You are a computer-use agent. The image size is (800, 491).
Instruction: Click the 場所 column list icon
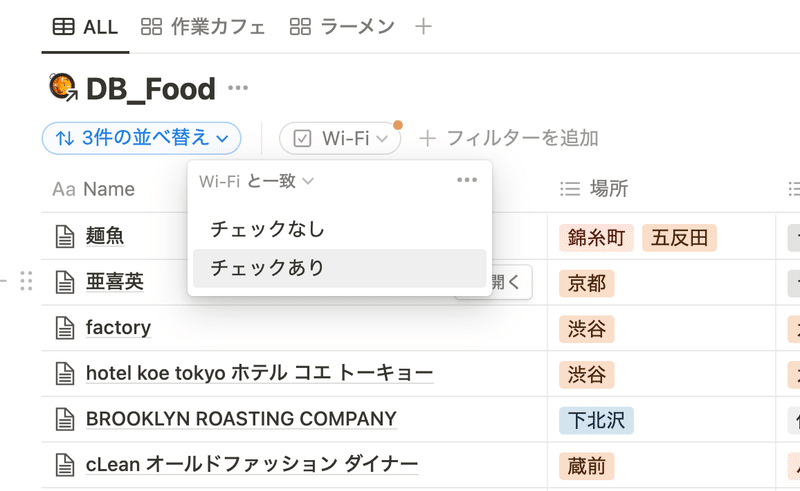click(570, 189)
